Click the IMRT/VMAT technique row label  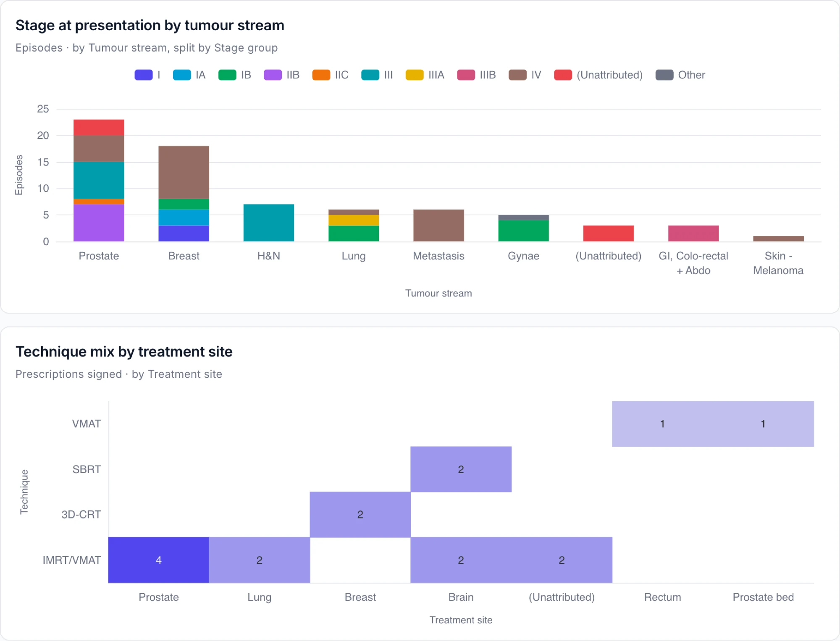pos(72,560)
